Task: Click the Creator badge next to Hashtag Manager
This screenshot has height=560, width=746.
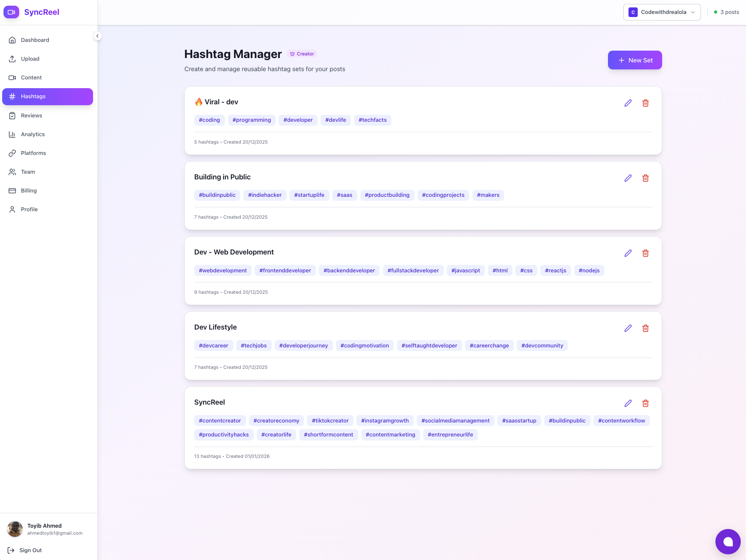Action: point(302,54)
